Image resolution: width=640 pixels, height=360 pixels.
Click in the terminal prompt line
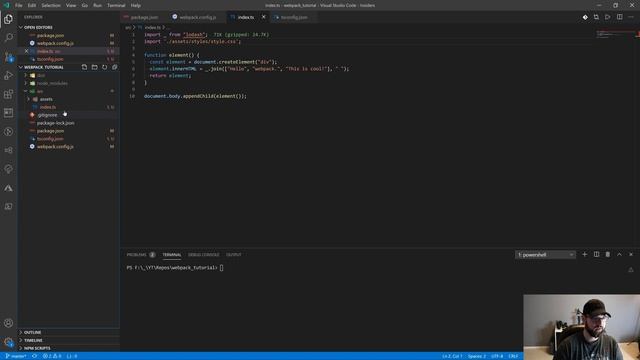point(175,268)
